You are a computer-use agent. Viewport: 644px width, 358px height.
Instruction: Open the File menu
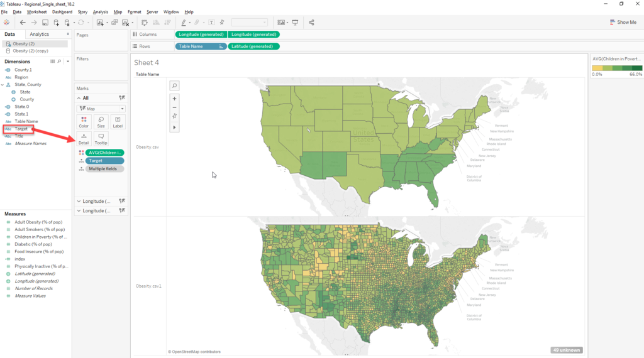(x=4, y=12)
